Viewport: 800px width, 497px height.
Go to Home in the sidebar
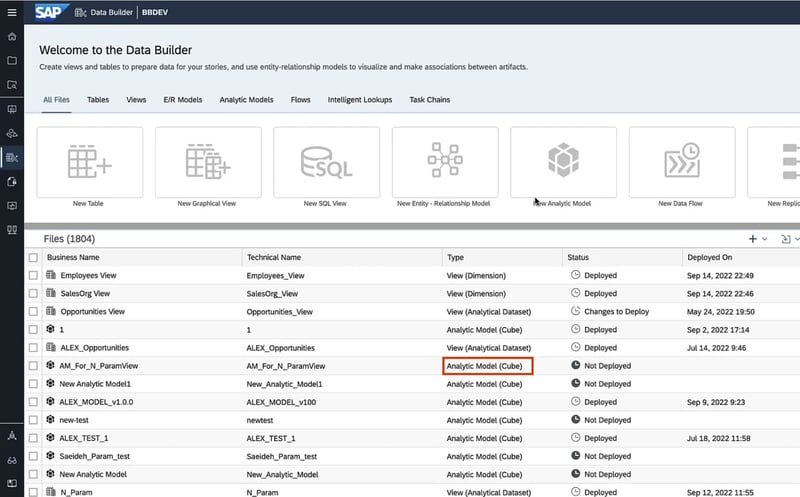coord(12,37)
